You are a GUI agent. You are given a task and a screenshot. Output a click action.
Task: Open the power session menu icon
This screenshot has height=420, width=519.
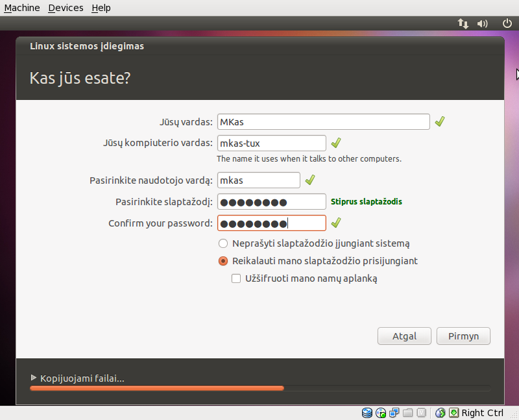[507, 23]
